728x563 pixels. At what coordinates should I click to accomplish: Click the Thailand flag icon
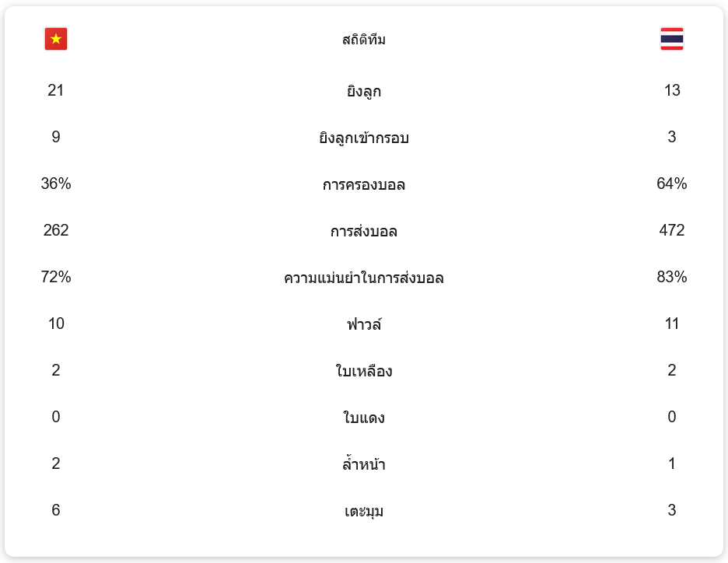click(x=671, y=39)
